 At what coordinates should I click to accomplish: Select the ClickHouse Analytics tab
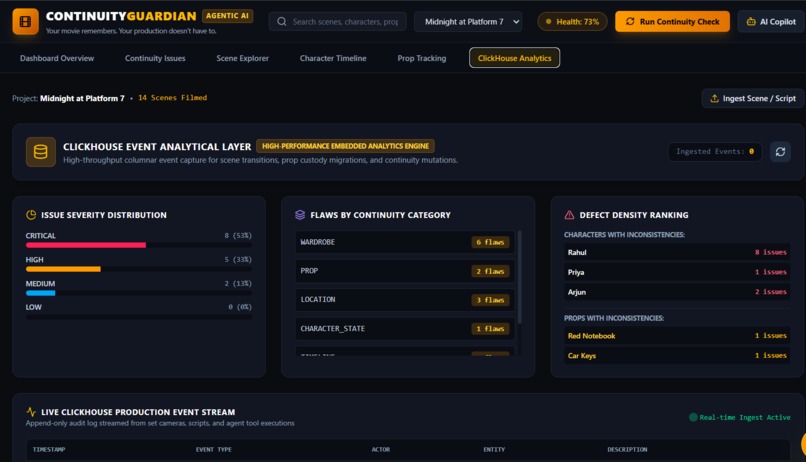coord(515,58)
